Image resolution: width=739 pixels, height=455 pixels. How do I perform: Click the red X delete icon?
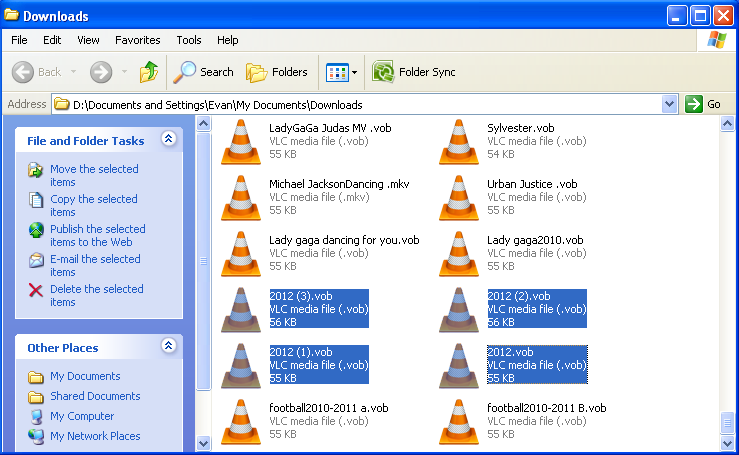[36, 290]
